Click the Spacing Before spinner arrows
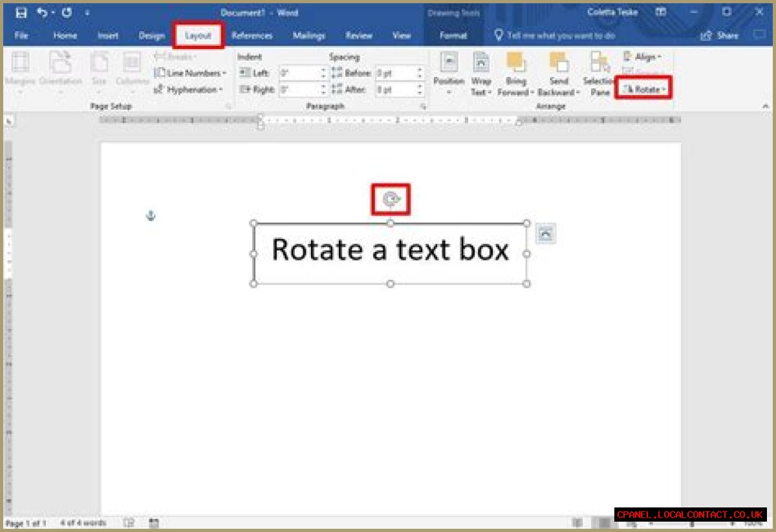The width and height of the screenshot is (776, 532). [x=420, y=73]
